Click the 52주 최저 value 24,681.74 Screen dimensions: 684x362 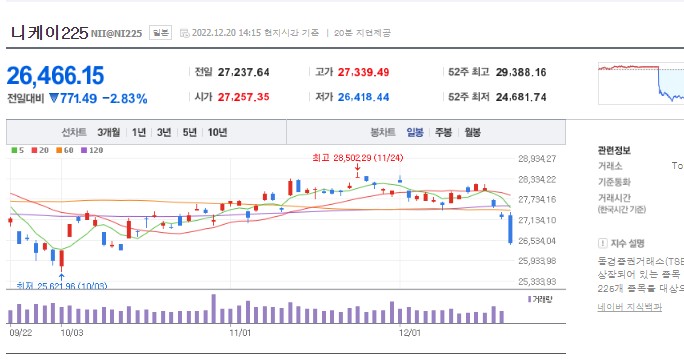(x=521, y=97)
